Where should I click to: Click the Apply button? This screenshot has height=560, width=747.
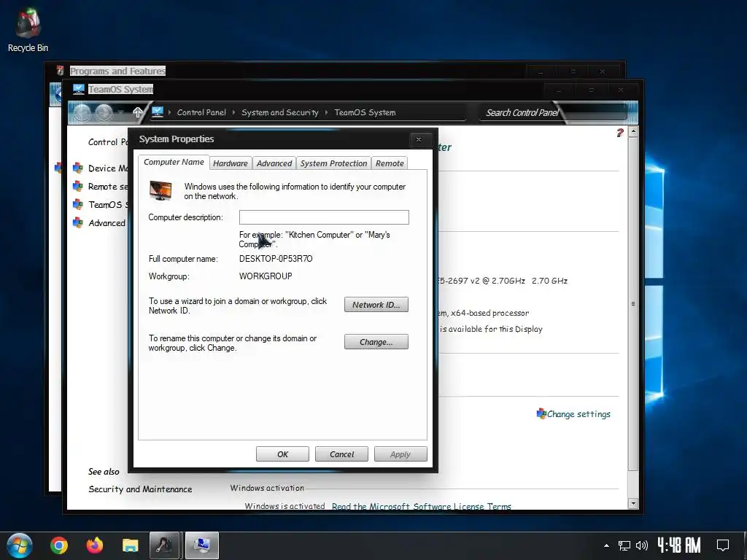click(400, 454)
